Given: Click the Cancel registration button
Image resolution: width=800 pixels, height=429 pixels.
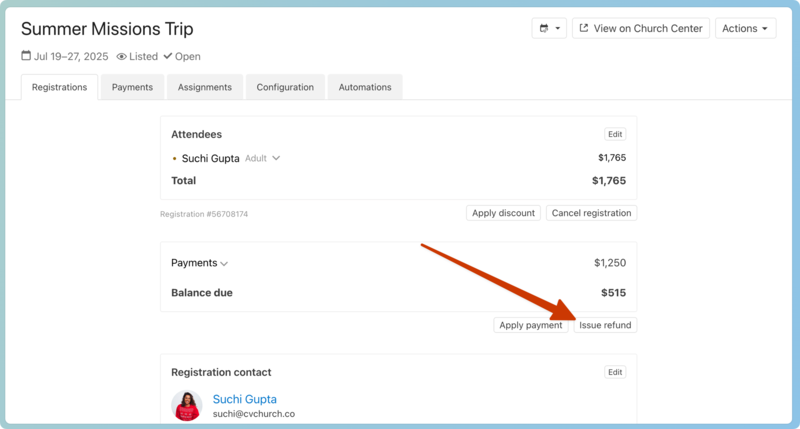Looking at the screenshot, I should click(591, 213).
